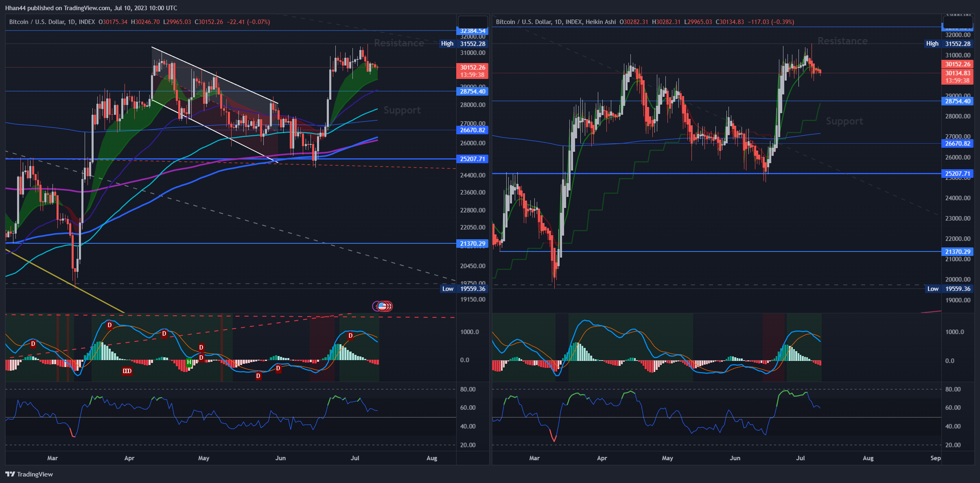980x483 pixels.
Task: Click the leftmost D marker in the MACD pane
Action: [33, 344]
